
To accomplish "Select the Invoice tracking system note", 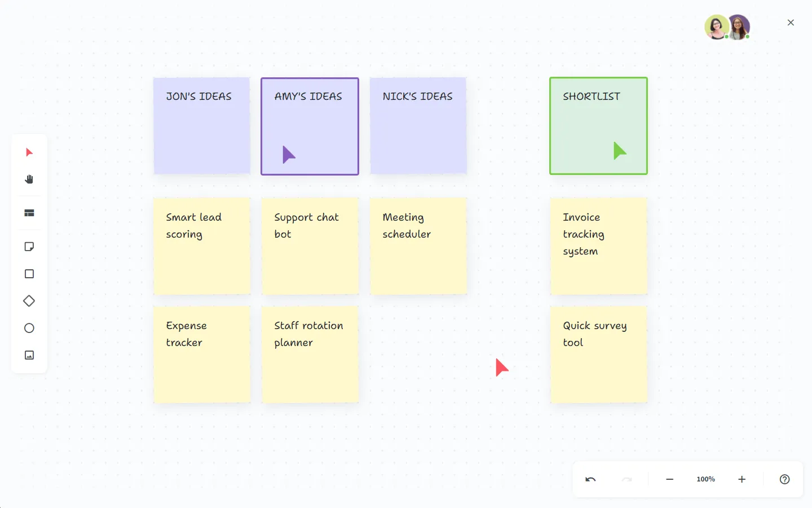I will [x=599, y=246].
